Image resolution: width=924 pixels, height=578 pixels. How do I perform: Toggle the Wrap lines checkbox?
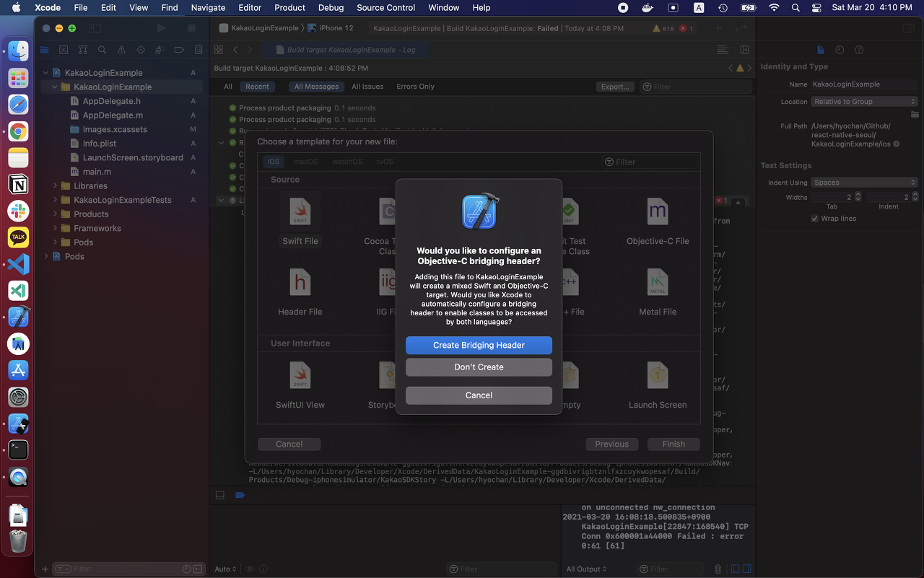pyautogui.click(x=815, y=219)
